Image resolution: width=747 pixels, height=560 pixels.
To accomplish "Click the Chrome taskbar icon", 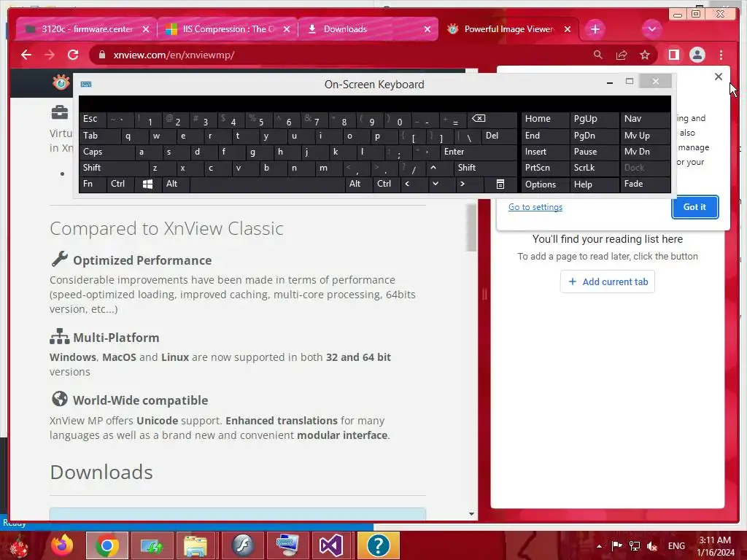I will 107,545.
